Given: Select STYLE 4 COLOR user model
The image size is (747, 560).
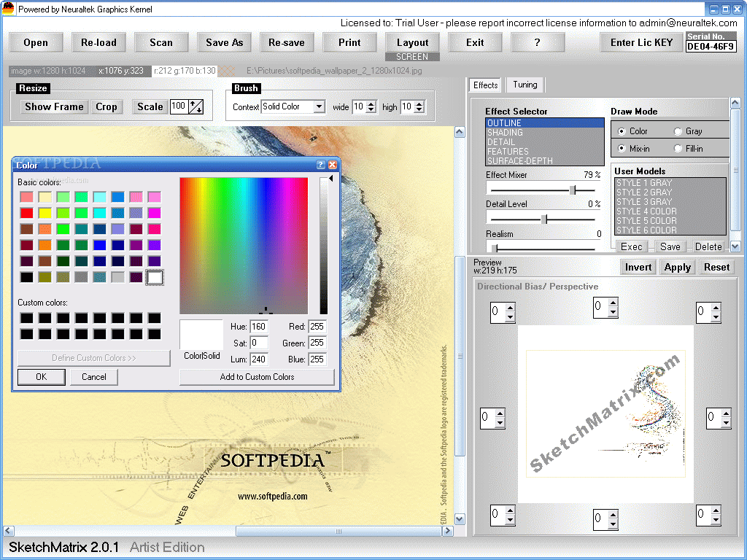Looking at the screenshot, I should coord(670,211).
